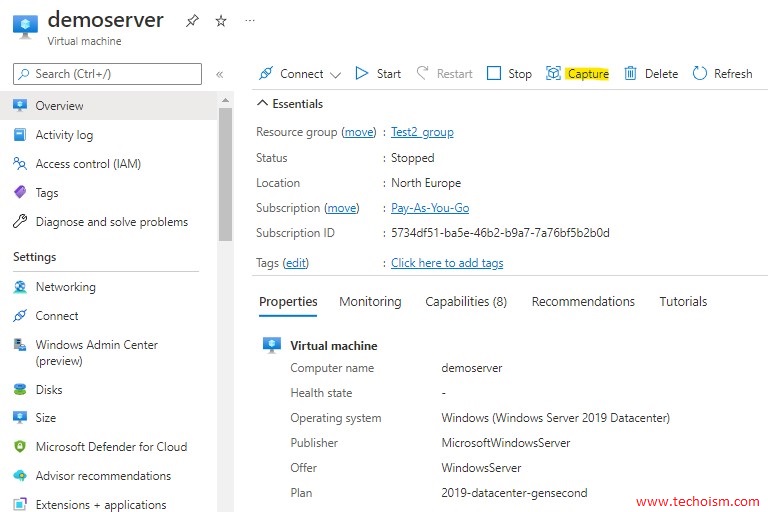Click the sidebar scrollbar thumb
Viewport: 768px width, 512px height.
tap(225, 174)
